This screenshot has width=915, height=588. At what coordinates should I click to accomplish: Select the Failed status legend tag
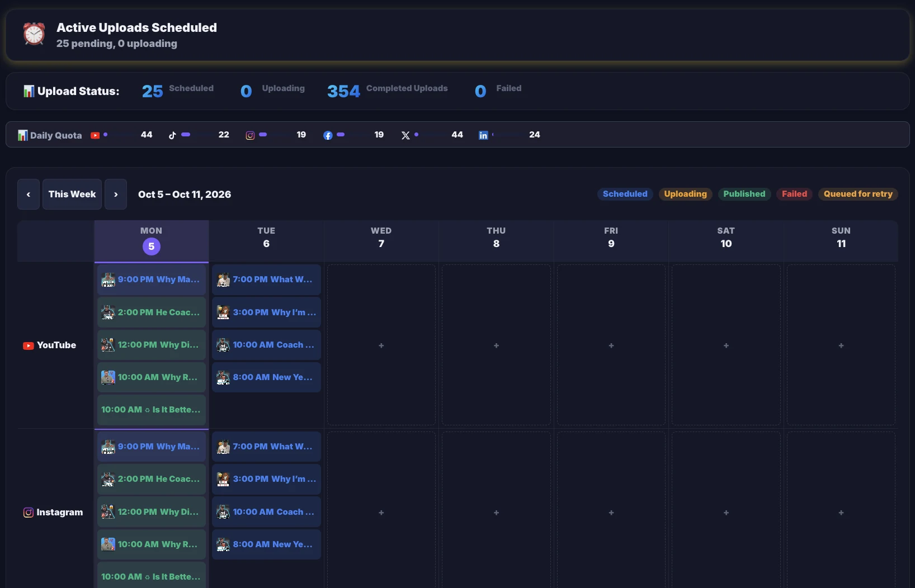794,194
